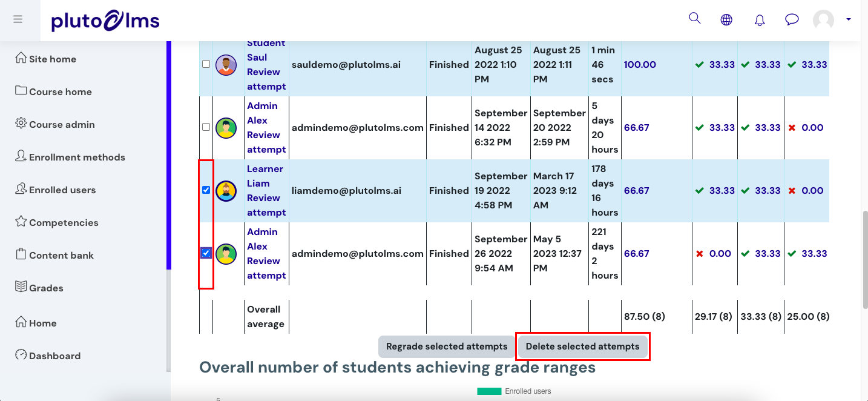Image resolution: width=868 pixels, height=401 pixels.
Task: Open Course home in sidebar
Action: (x=53, y=91)
